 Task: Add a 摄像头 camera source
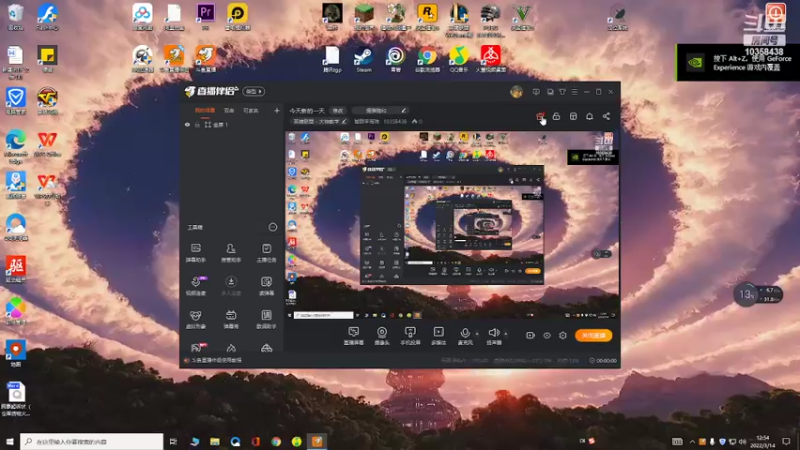pos(382,336)
